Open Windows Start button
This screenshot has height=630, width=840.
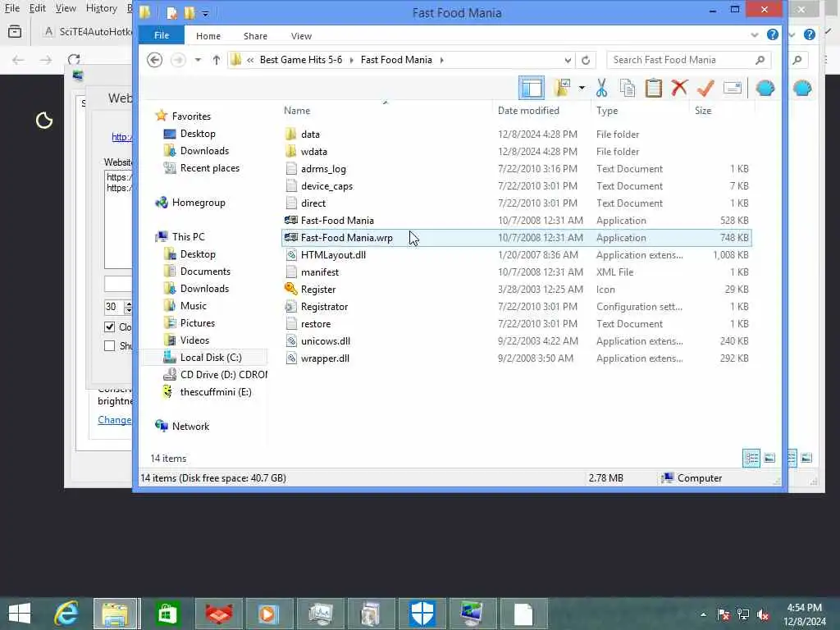coord(20,614)
